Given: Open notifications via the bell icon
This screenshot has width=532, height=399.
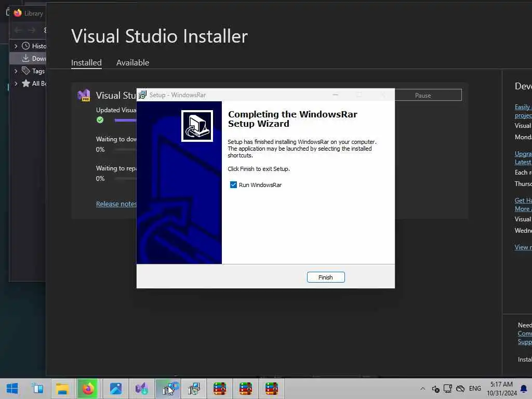Looking at the screenshot, I should pyautogui.click(x=524, y=389).
